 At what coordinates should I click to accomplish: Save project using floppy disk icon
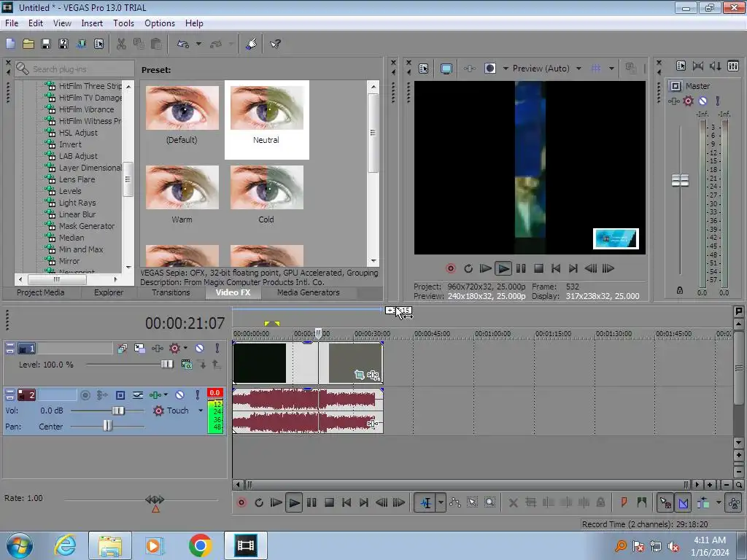46,44
